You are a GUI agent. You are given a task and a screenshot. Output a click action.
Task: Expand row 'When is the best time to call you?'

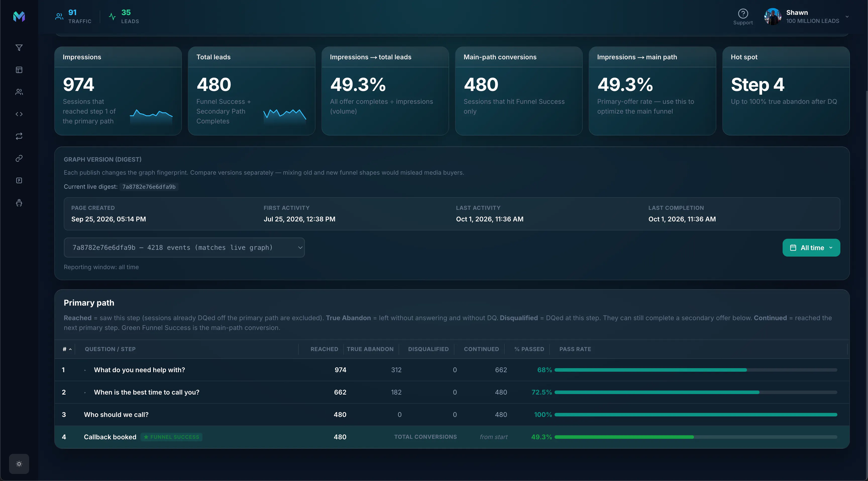point(85,392)
